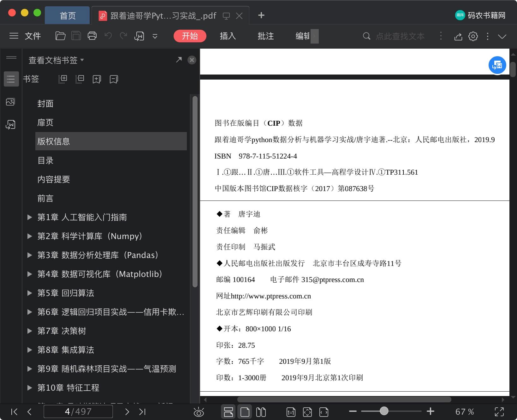Go to previous page arrow
The image size is (517, 420).
pos(30,411)
